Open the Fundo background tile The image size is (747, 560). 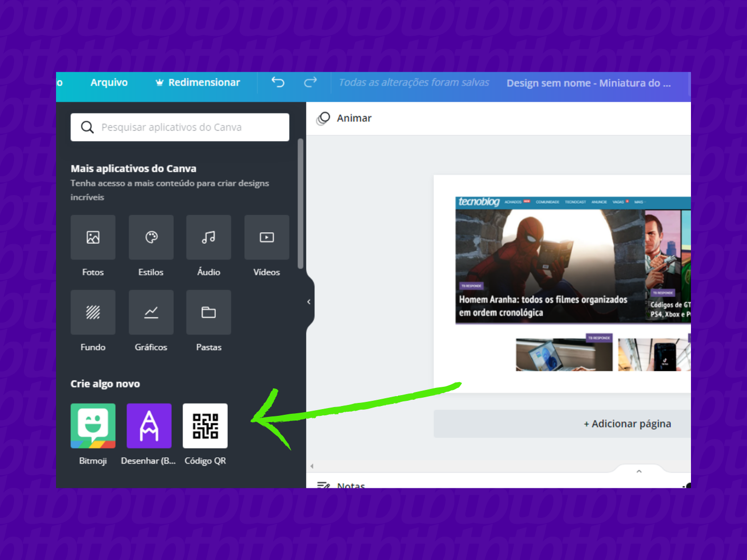pyautogui.click(x=93, y=312)
